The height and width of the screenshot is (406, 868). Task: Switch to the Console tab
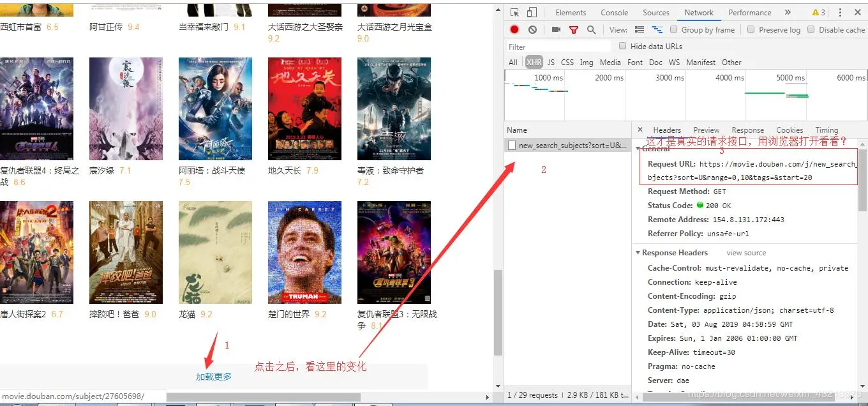click(x=614, y=12)
